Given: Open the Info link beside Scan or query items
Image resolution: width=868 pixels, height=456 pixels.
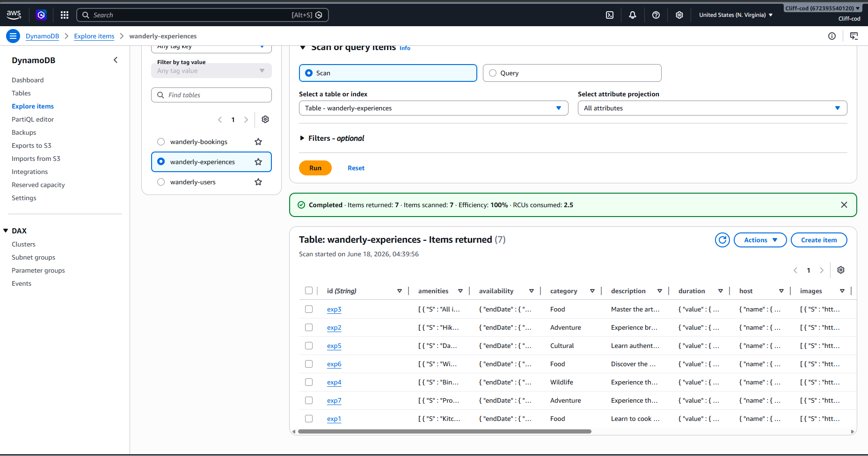Looking at the screenshot, I should point(405,48).
